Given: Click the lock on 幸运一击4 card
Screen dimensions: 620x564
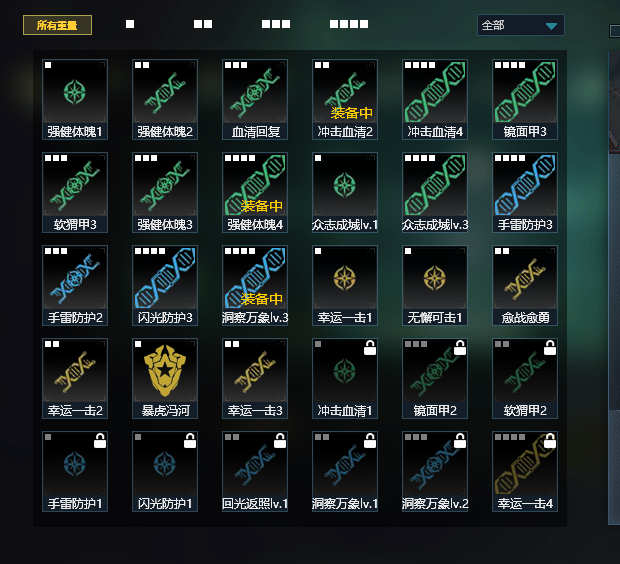Looking at the screenshot, I should click(550, 441).
